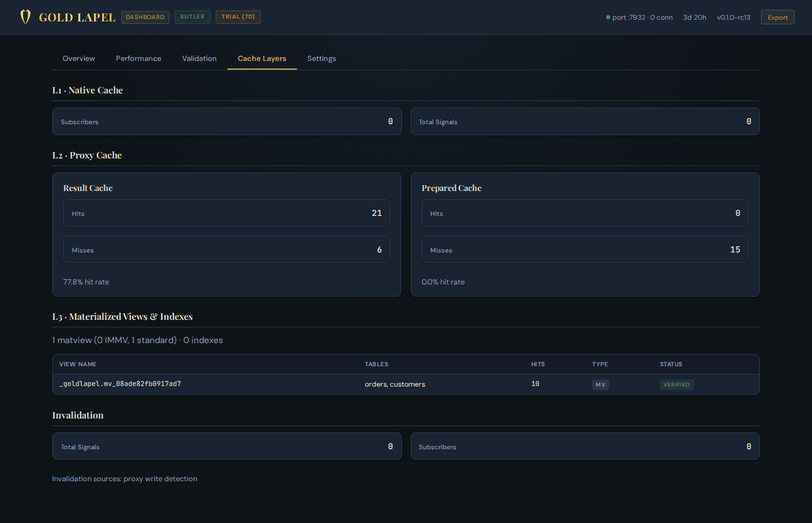This screenshot has height=523, width=812.
Task: Open the Performance tab
Action: 139,58
